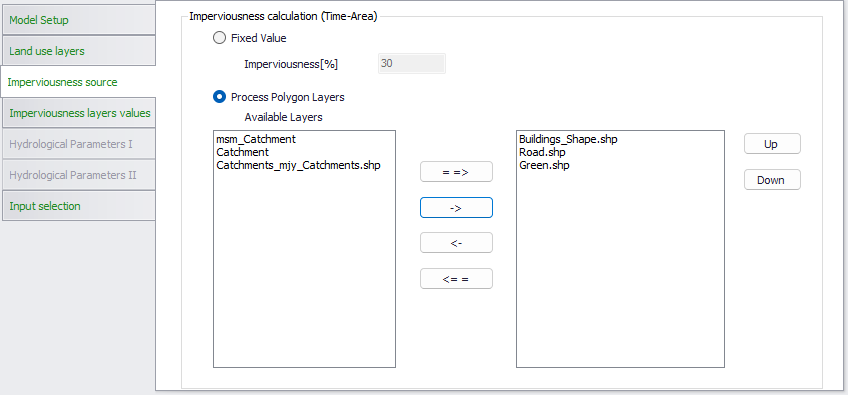Remove selected layer with <- button
This screenshot has width=848, height=395.
tap(456, 243)
